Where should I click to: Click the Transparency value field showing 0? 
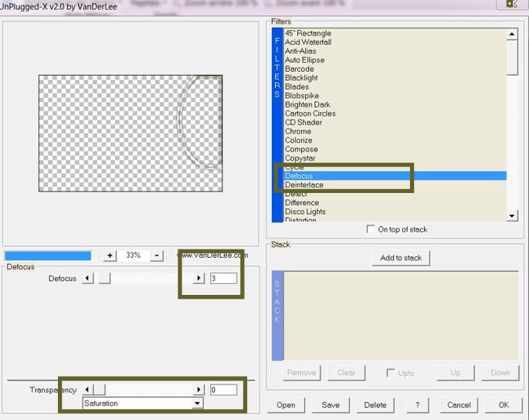tap(224, 390)
